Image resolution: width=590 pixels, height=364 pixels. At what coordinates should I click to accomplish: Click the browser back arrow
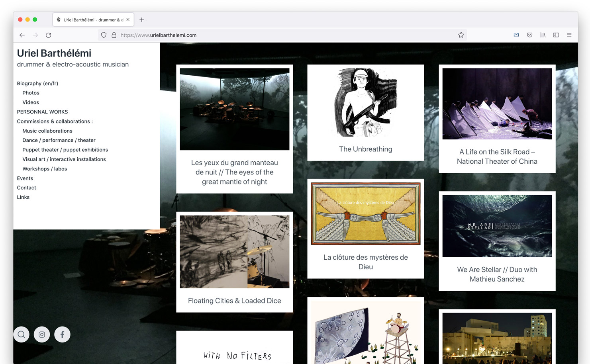pos(22,35)
